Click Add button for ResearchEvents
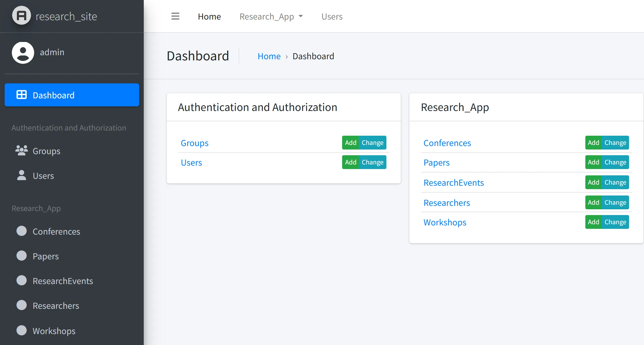The image size is (644, 345). coord(593,182)
